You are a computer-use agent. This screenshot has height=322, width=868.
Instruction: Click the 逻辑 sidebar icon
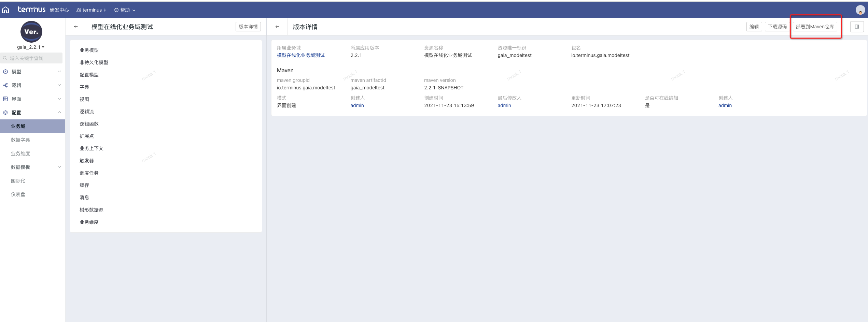click(x=5, y=85)
